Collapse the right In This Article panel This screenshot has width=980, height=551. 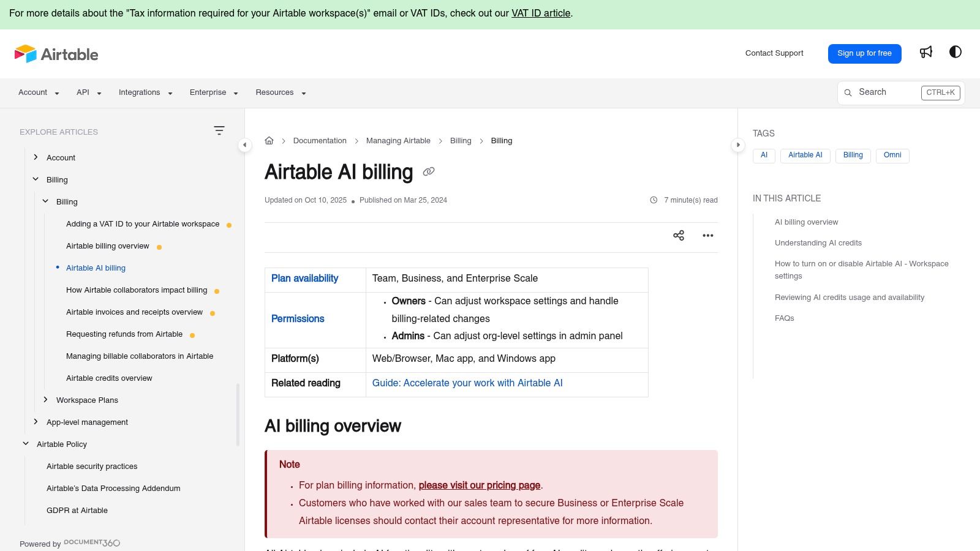pyautogui.click(x=738, y=144)
